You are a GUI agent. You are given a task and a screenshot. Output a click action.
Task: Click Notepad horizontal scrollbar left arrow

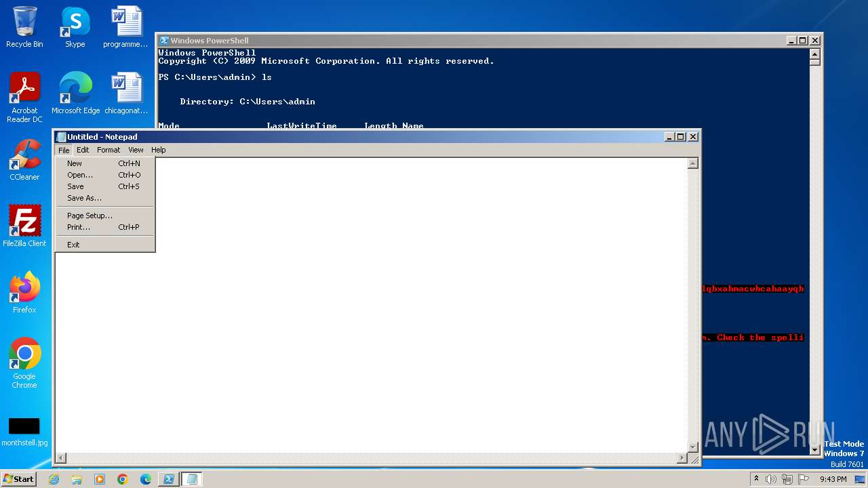[60, 458]
